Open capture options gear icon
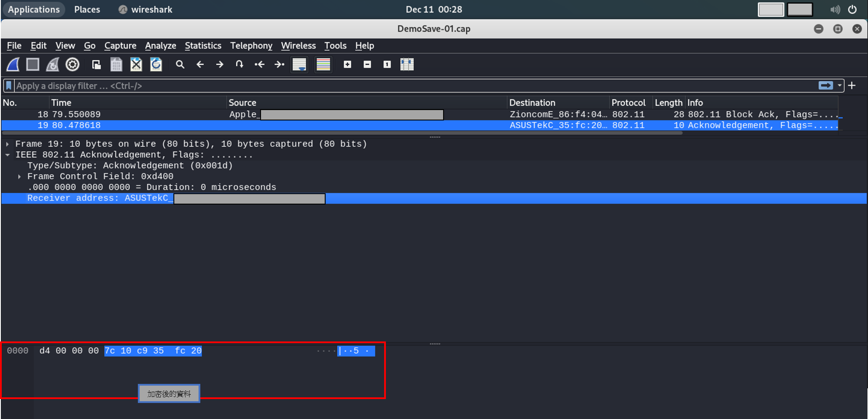Image resolution: width=868 pixels, height=419 pixels. tap(72, 65)
